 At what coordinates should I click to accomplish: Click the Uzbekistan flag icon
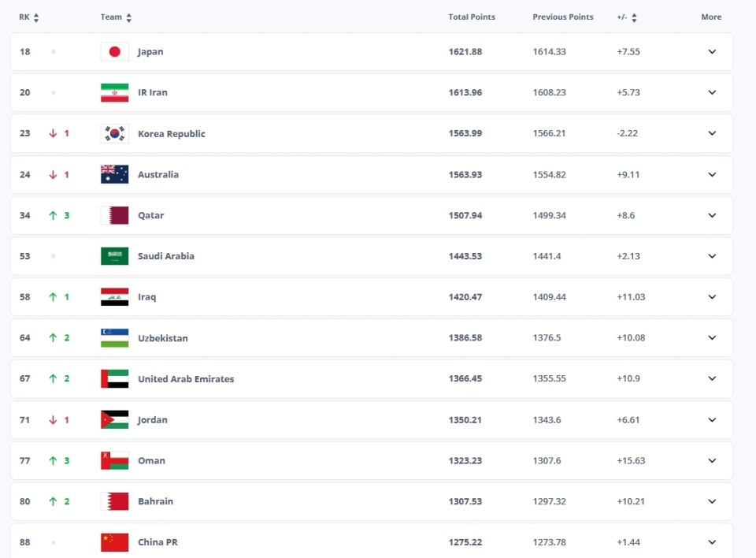coord(114,338)
